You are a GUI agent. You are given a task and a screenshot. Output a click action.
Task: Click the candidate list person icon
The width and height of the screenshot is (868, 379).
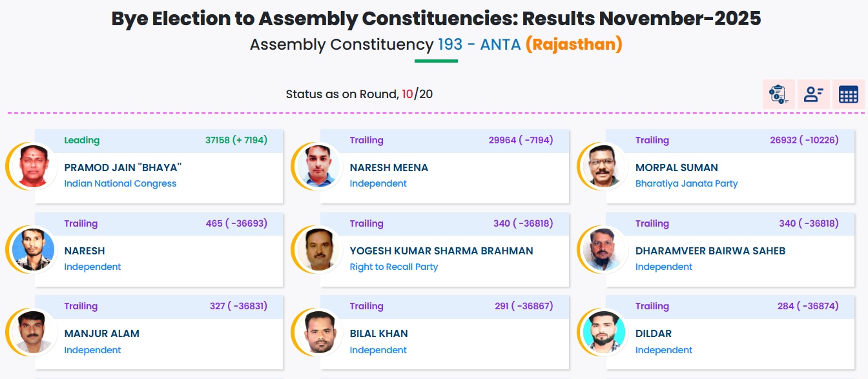point(813,94)
